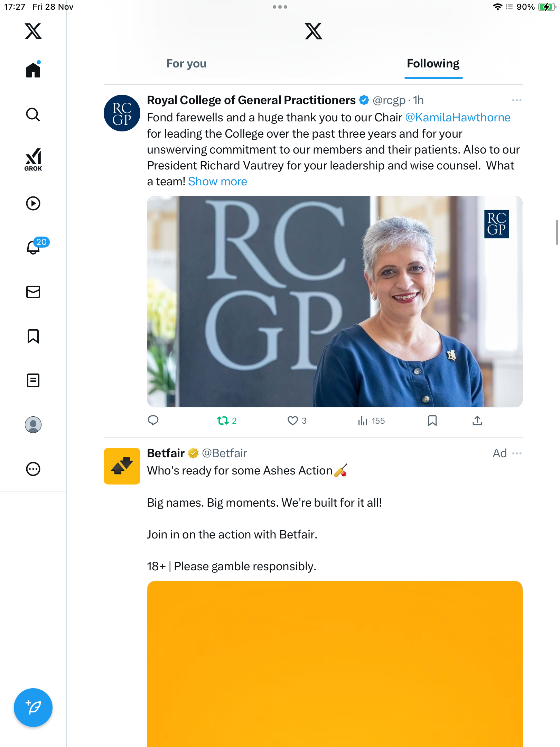The height and width of the screenshot is (747, 560).
Task: Open the profile avatar in sidebar
Action: tap(33, 425)
